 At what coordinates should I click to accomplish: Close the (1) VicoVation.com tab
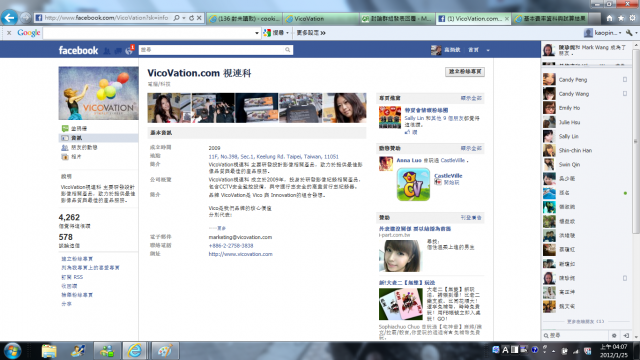507,18
